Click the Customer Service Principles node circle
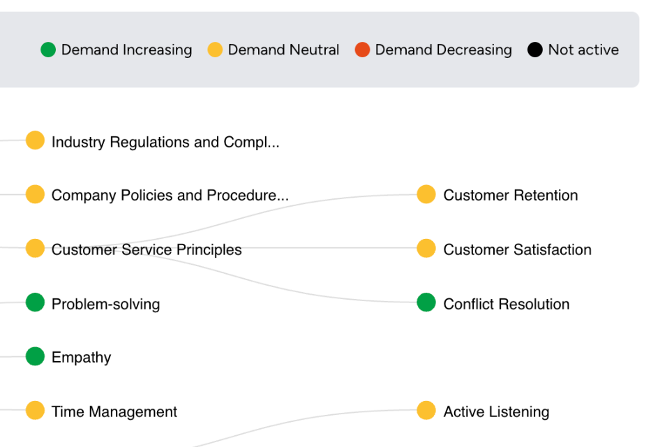The width and height of the screenshot is (650, 448). point(35,248)
